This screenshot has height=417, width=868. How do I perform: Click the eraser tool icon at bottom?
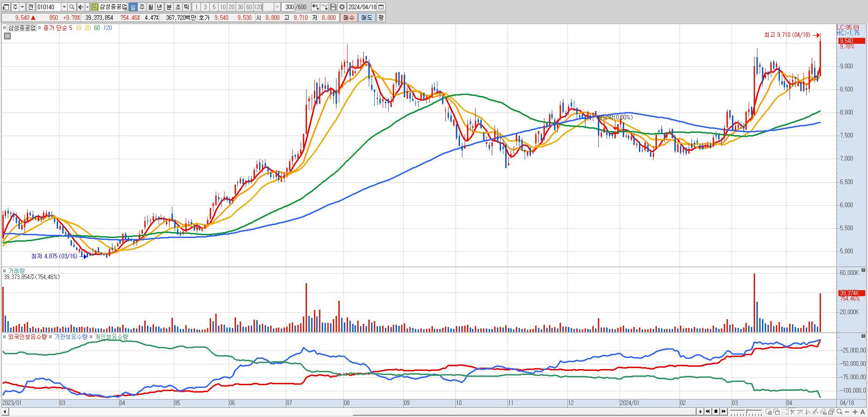point(823,411)
